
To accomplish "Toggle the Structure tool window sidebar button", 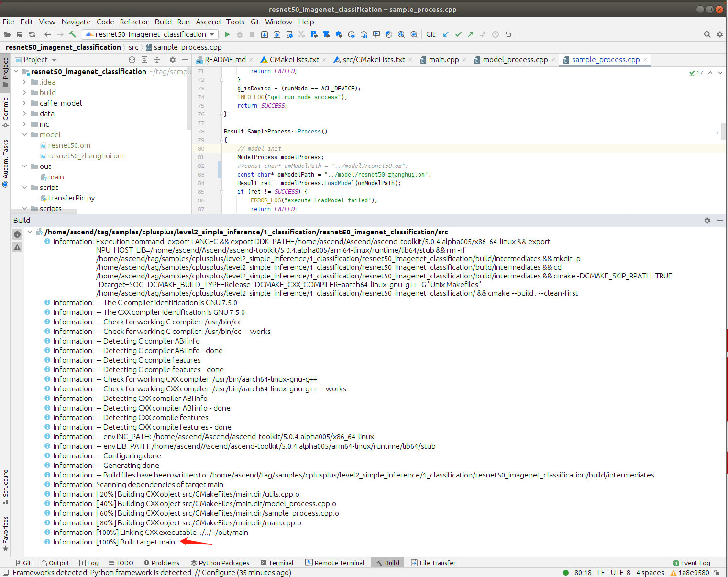I will [x=5, y=487].
